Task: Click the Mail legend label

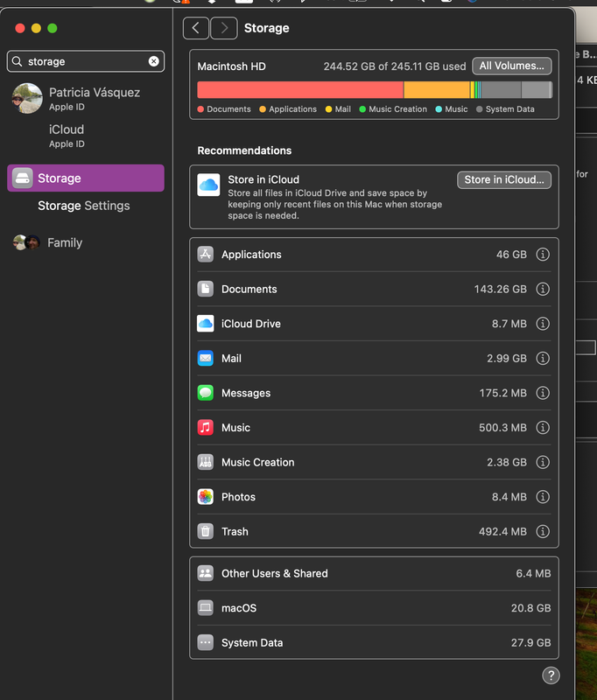Action: [x=342, y=109]
